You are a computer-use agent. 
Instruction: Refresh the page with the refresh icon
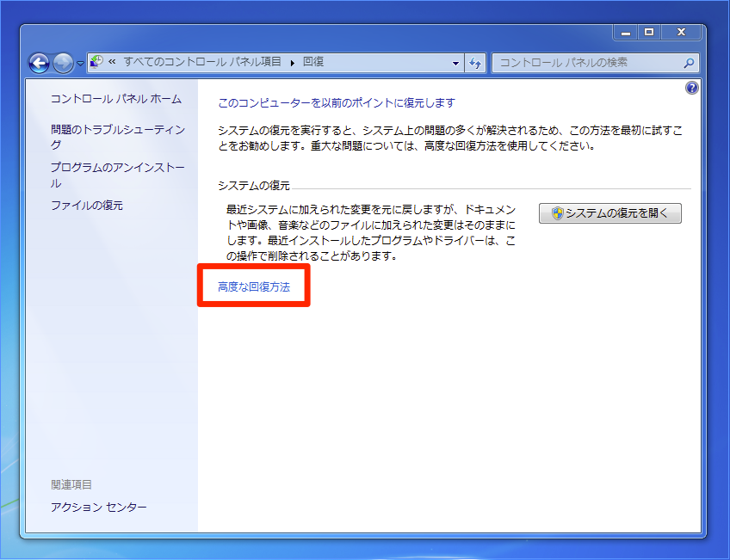[475, 63]
